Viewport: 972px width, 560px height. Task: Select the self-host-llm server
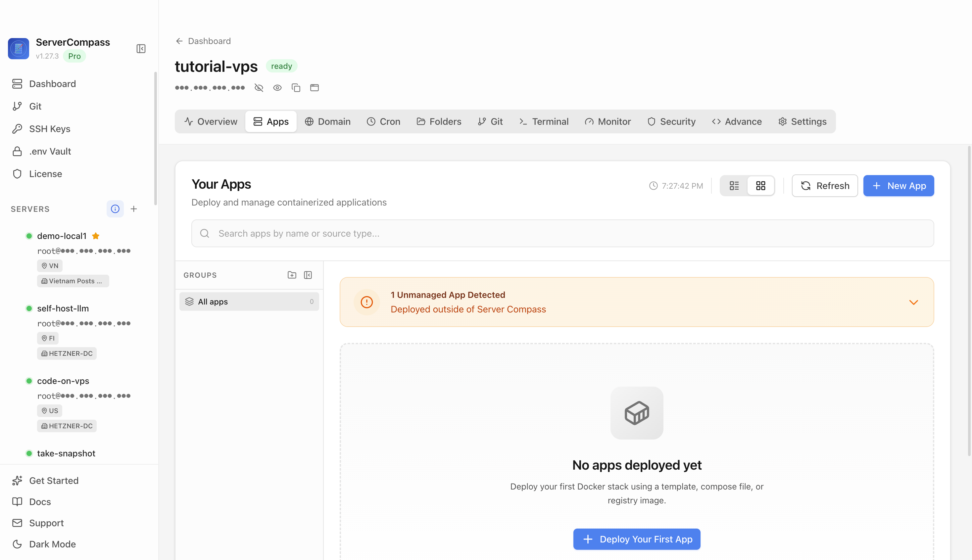point(63,308)
